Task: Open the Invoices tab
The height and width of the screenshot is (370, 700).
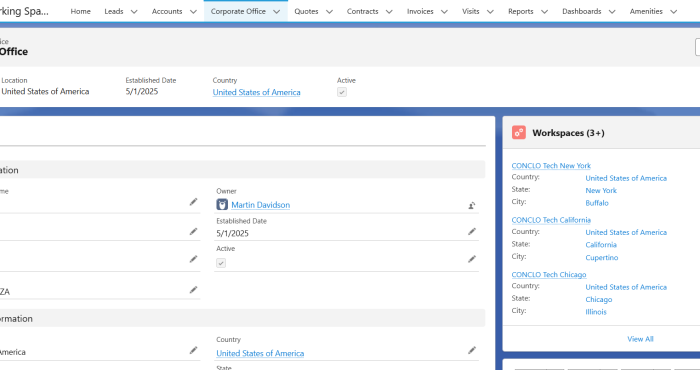Action: 420,12
